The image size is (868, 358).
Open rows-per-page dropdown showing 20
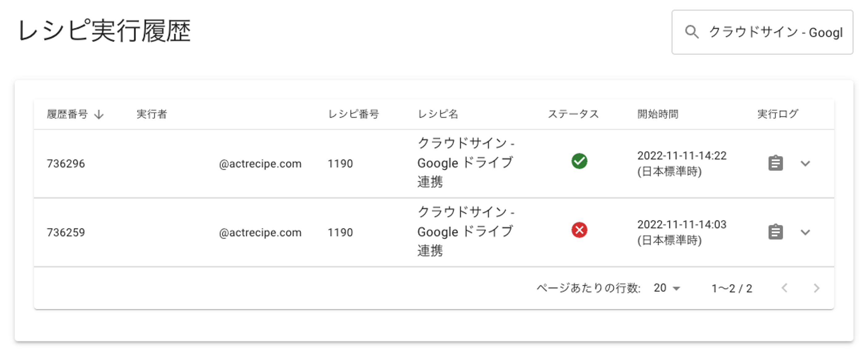[x=667, y=288]
